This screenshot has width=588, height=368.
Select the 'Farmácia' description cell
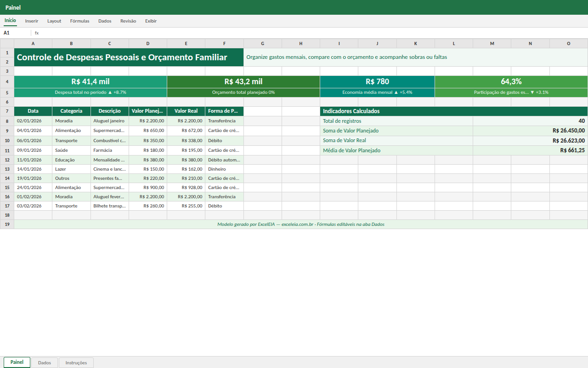coord(110,150)
